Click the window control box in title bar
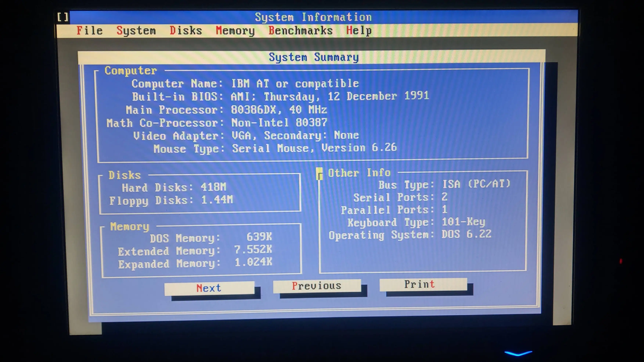This screenshot has height=362, width=644. 63,17
